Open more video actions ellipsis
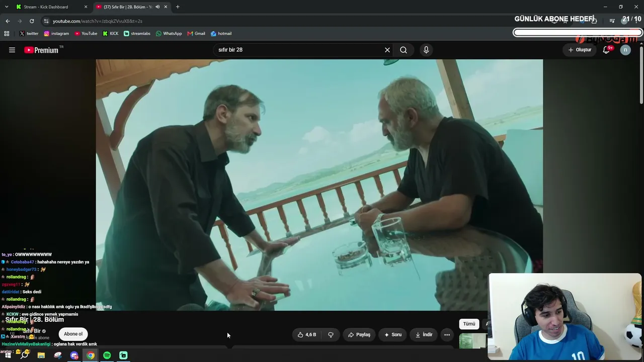Screen dimensions: 644x362 pos(447,334)
